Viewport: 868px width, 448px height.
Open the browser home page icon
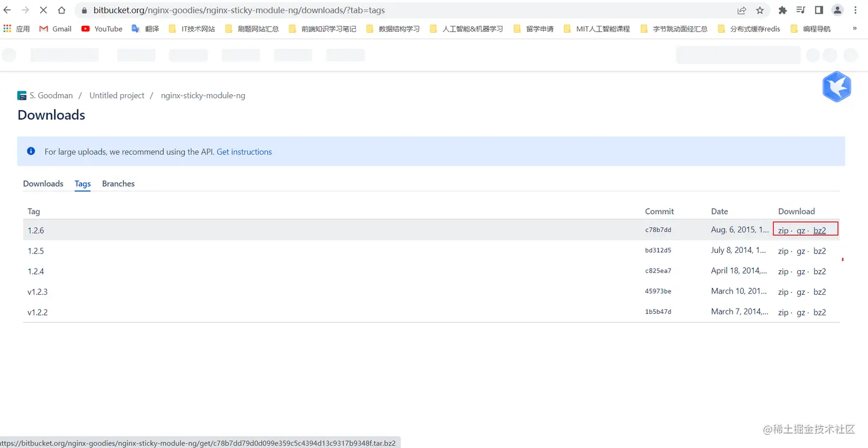coord(62,10)
